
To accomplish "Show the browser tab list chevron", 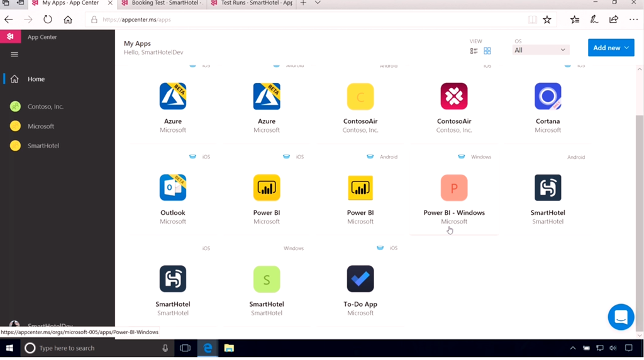I will [318, 3].
